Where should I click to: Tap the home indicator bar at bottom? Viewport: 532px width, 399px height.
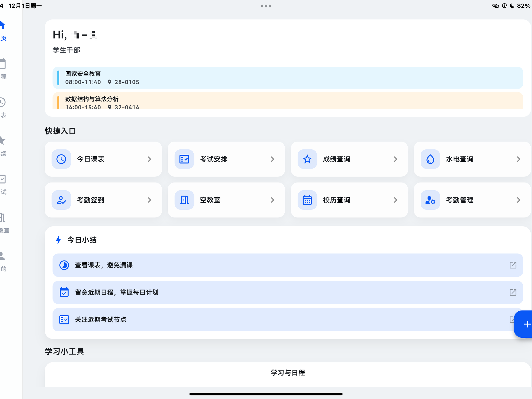coord(266,394)
